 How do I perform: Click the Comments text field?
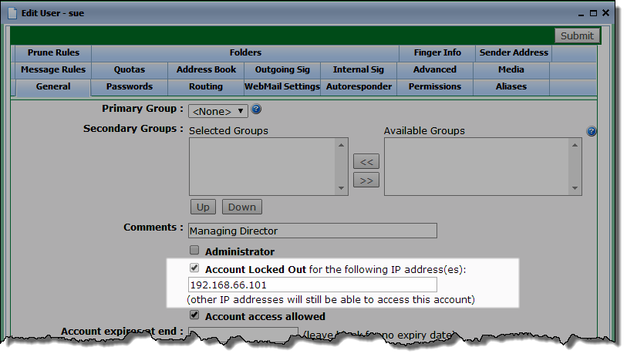tap(312, 231)
